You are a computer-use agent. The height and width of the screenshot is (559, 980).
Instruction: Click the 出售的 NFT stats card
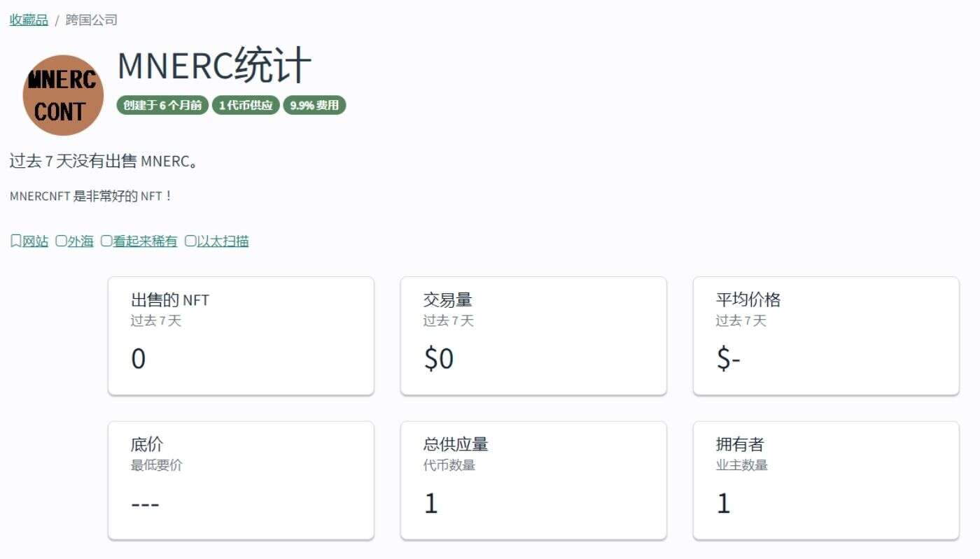(241, 336)
